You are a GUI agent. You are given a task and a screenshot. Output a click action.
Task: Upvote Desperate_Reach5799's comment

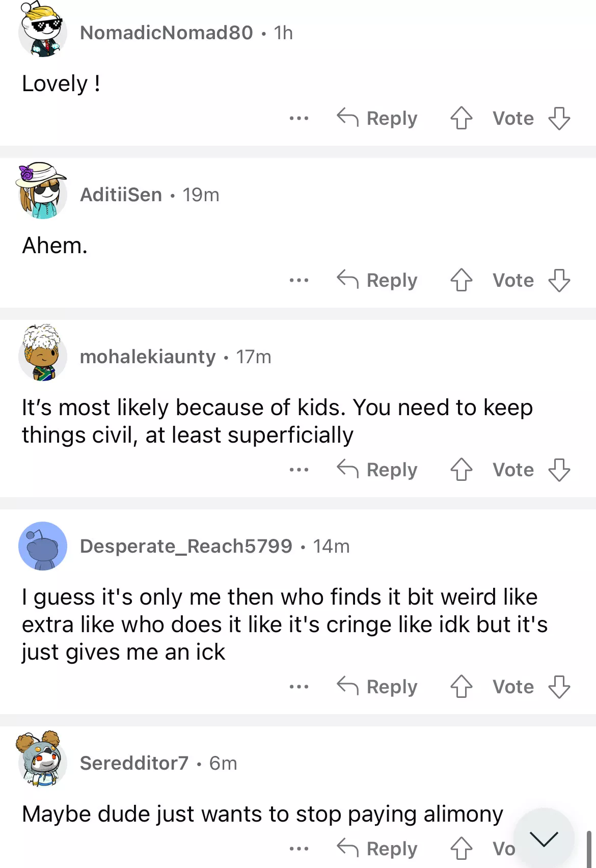pyautogui.click(x=461, y=687)
